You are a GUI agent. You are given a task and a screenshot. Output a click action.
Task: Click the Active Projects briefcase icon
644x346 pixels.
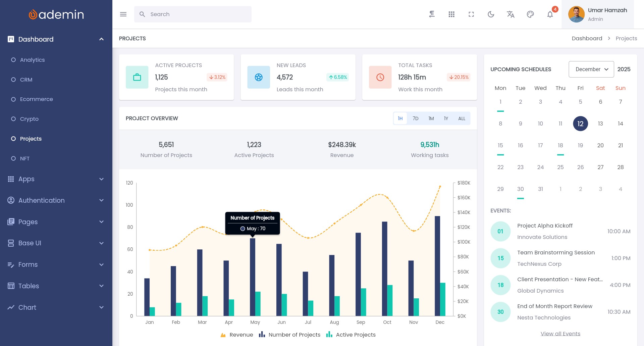tap(137, 77)
